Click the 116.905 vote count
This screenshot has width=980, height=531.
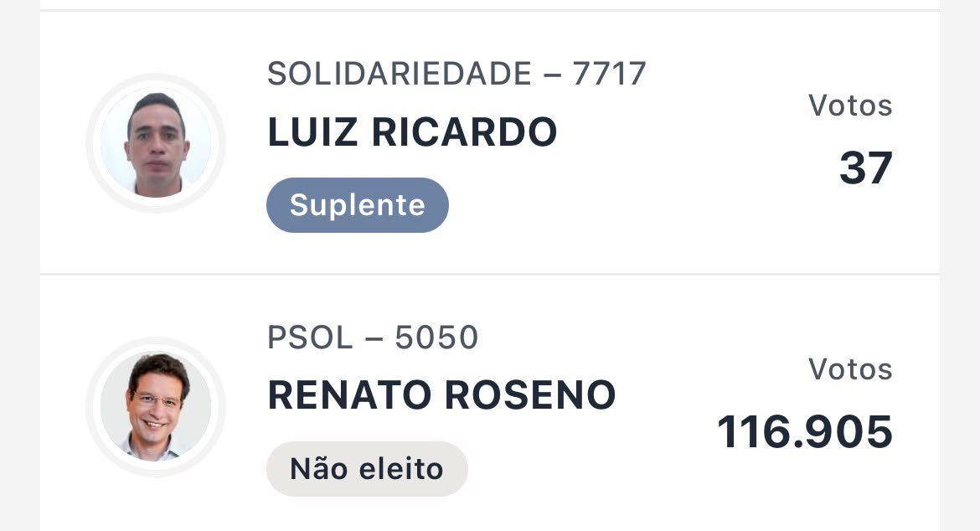(805, 431)
